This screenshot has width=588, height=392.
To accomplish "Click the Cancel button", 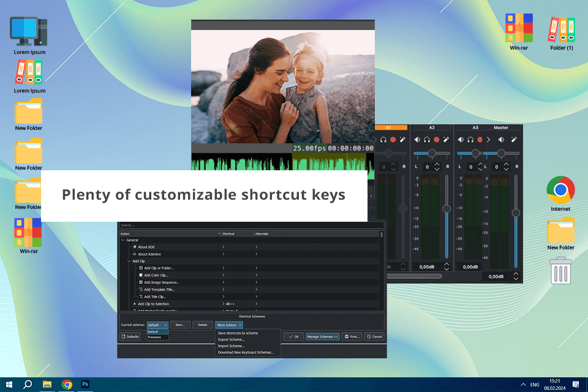I will point(374,336).
